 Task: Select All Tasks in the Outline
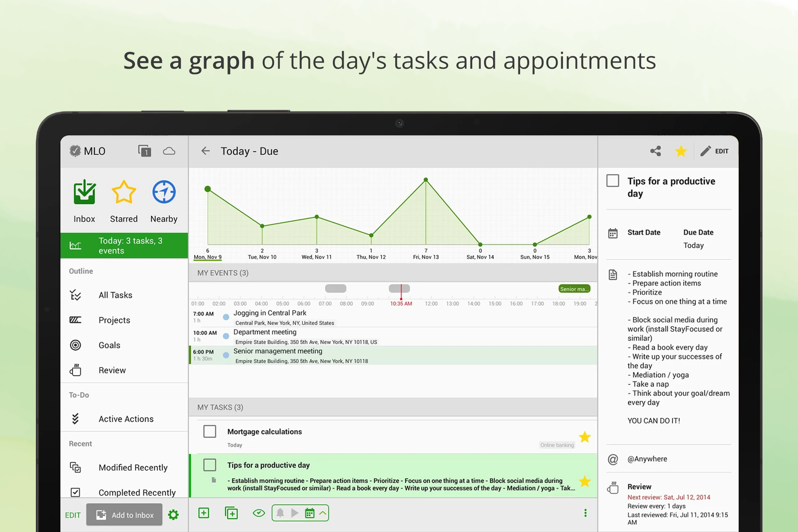(x=115, y=295)
